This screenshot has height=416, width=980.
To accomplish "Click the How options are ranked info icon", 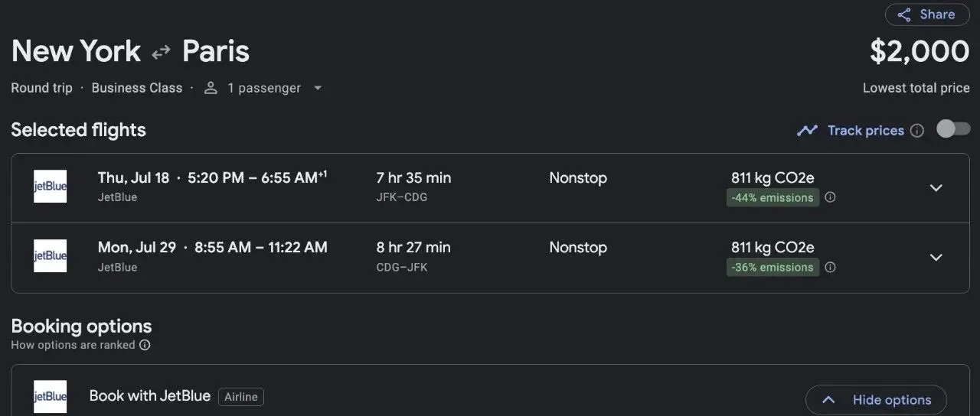I will [x=145, y=345].
